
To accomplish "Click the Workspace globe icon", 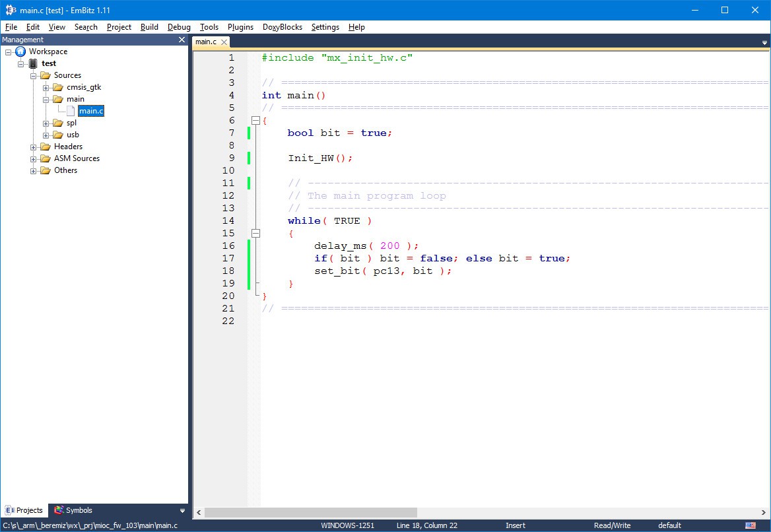I will point(20,51).
